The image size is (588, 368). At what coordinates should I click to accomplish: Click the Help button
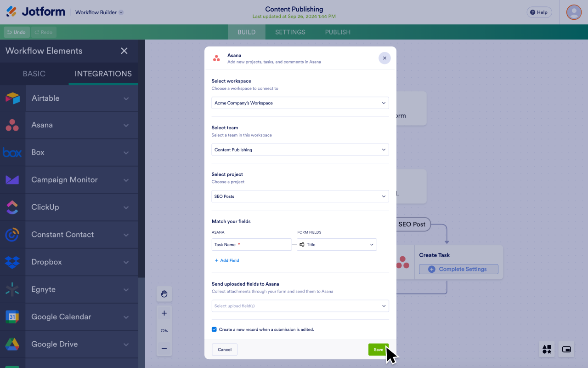(x=539, y=12)
